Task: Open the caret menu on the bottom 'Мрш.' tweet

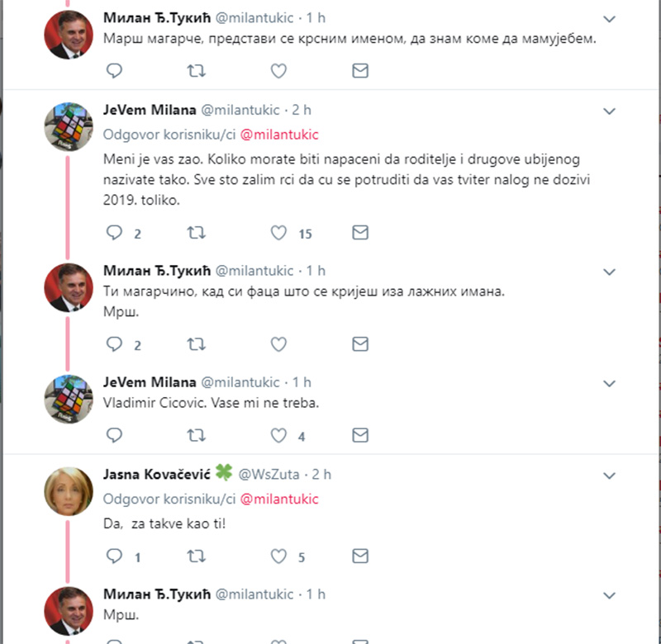Action: [610, 595]
